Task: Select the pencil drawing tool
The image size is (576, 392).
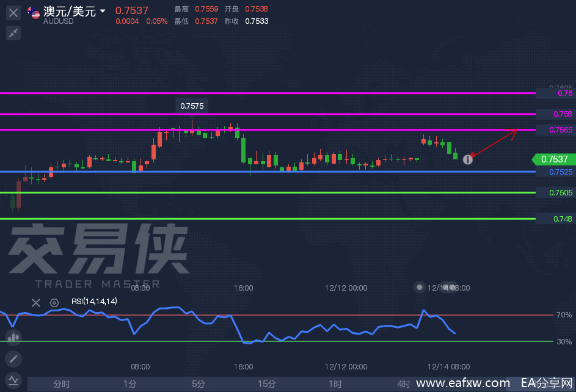Action: (13, 358)
